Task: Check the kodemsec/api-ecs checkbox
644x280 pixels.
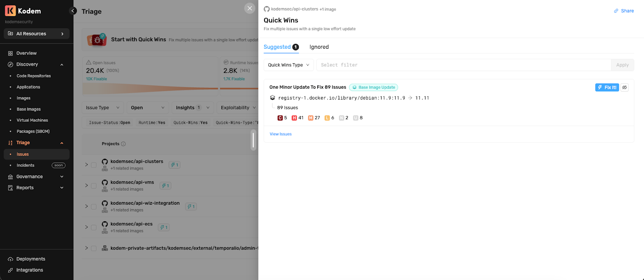Action: pyautogui.click(x=94, y=228)
